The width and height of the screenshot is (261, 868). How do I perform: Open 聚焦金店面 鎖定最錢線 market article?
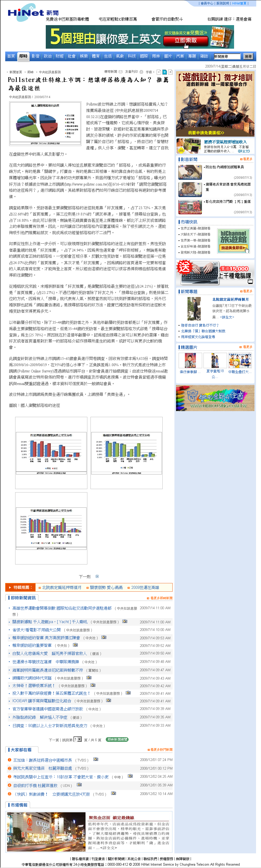[x=111, y=818]
